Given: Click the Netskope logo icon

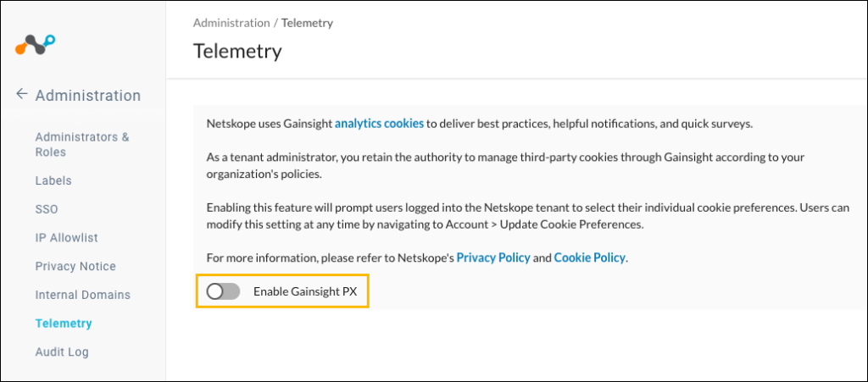Looking at the screenshot, I should pos(36,45).
